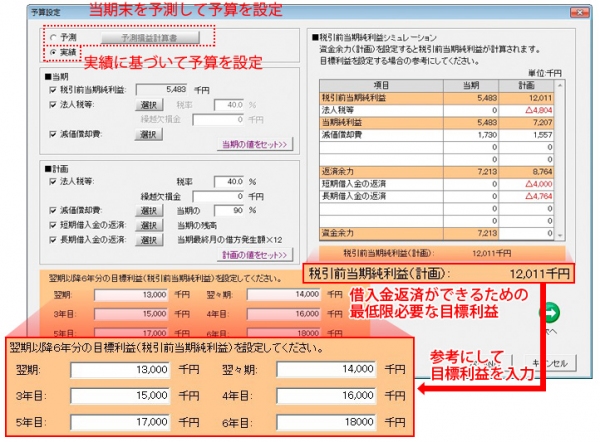600x442 pixels.
Task: Toggle 短期借入金の返済 checkbox
Action: pos(53,225)
